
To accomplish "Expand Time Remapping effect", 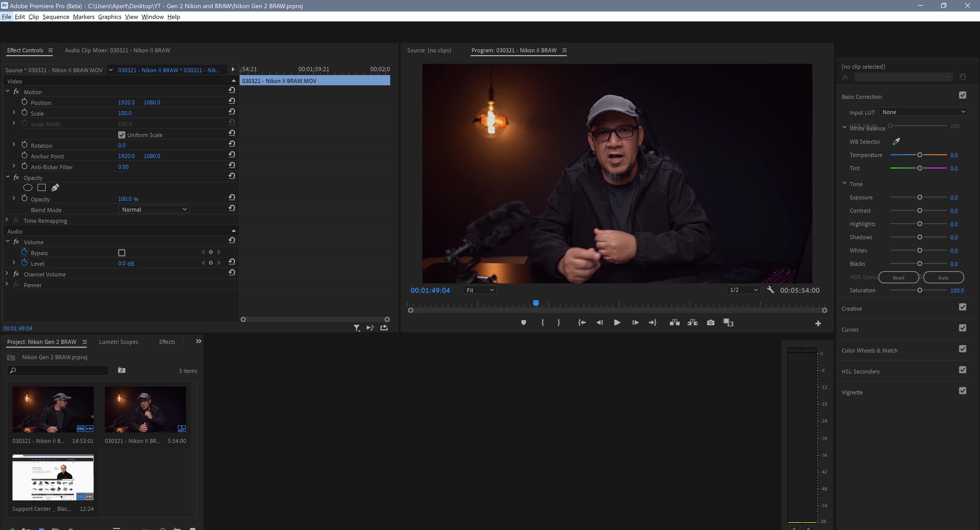I will tap(7, 220).
